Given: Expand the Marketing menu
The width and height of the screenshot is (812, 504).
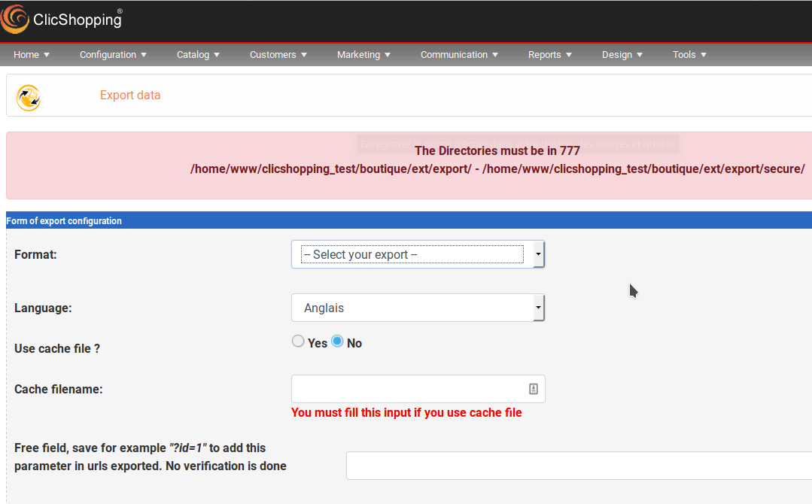Looking at the screenshot, I should click(x=364, y=55).
